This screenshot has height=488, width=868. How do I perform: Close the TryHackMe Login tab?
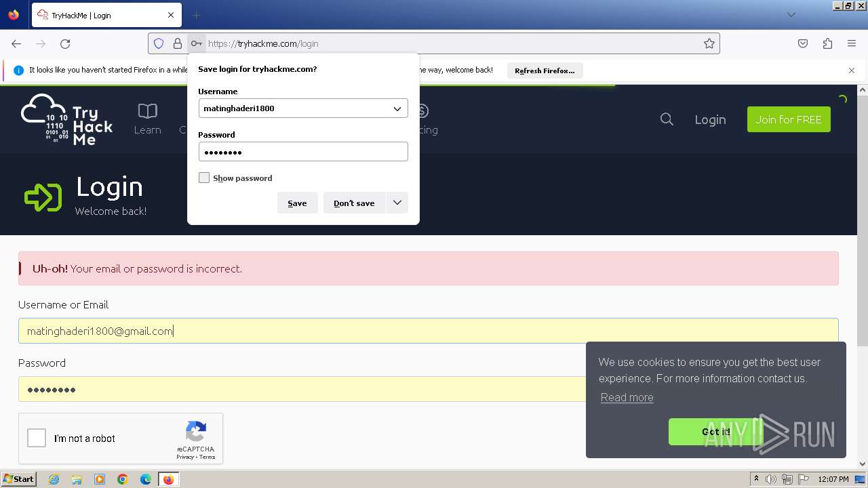pos(171,15)
